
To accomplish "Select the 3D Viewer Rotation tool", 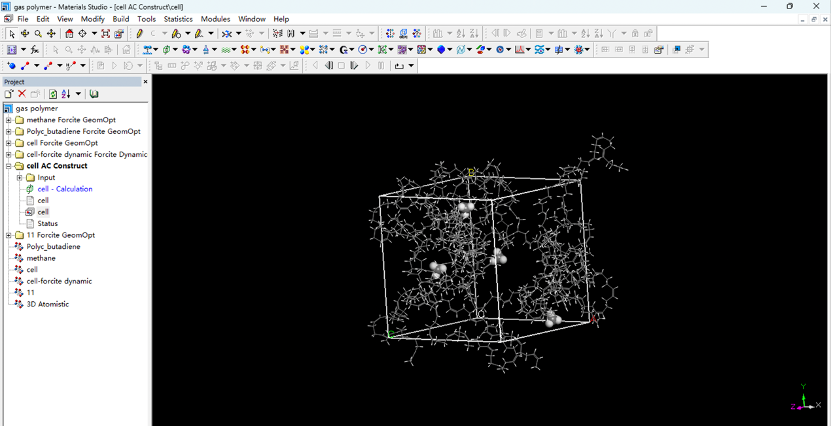I will (25, 33).
